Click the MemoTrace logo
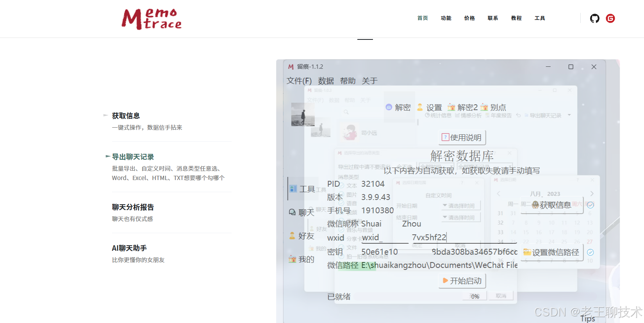Image resolution: width=644 pixels, height=323 pixels. (x=152, y=19)
